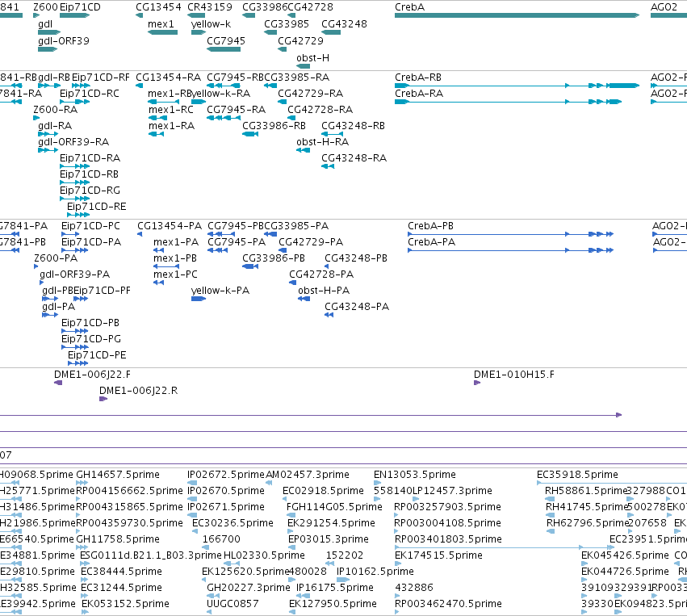Screen dimensions: 687x616
Task: Click the EC30236.5prime EST label
Action: point(232,523)
